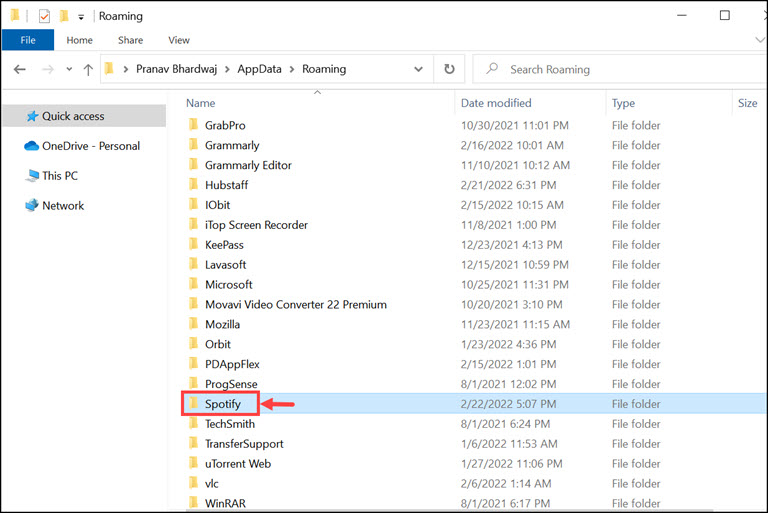Click the Orbit date 1/23/2022 4:36 PM
The image size is (768, 513).
coord(508,344)
